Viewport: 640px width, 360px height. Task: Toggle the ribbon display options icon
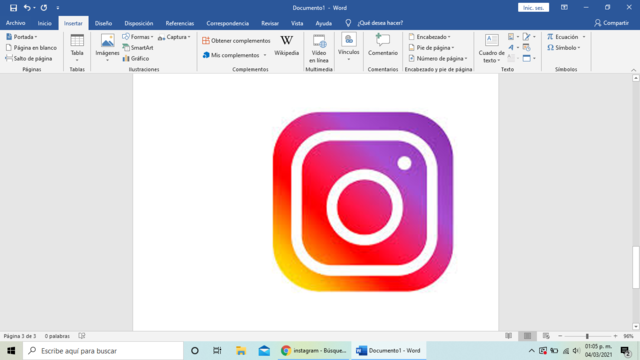point(564,7)
